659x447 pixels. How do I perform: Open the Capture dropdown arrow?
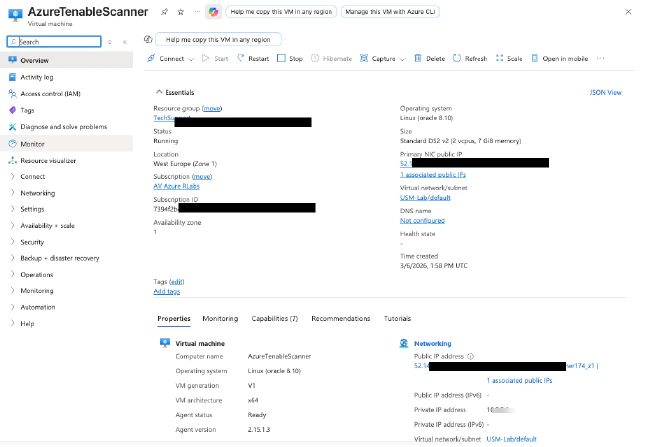[x=402, y=59]
